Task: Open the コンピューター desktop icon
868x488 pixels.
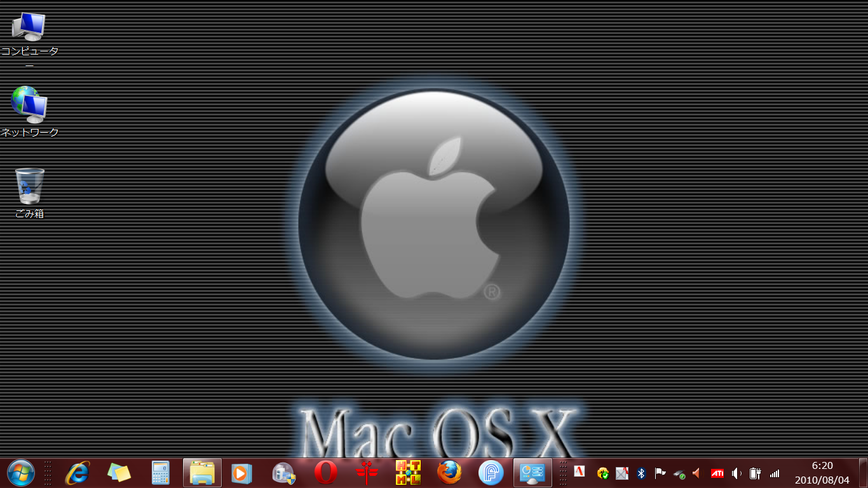Action: (x=29, y=40)
